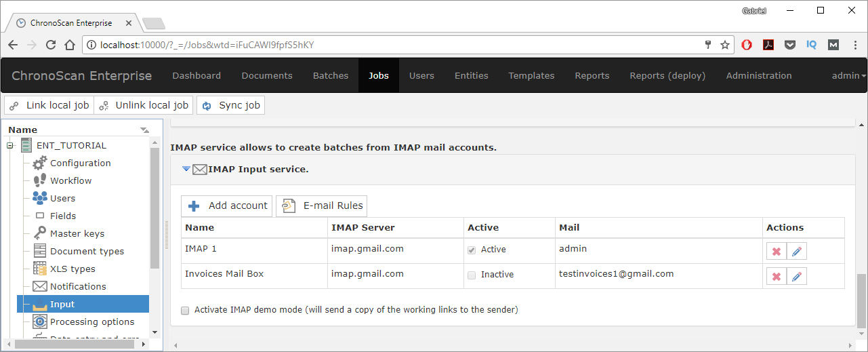This screenshot has width=868, height=352.
Task: Edit the IMAP 1 account with pencil icon
Action: point(797,252)
